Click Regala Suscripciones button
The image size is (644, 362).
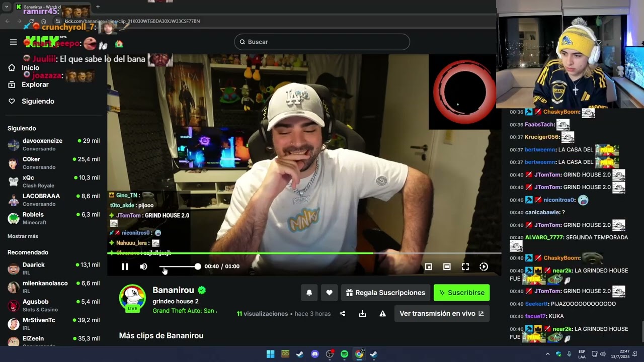[x=386, y=293]
